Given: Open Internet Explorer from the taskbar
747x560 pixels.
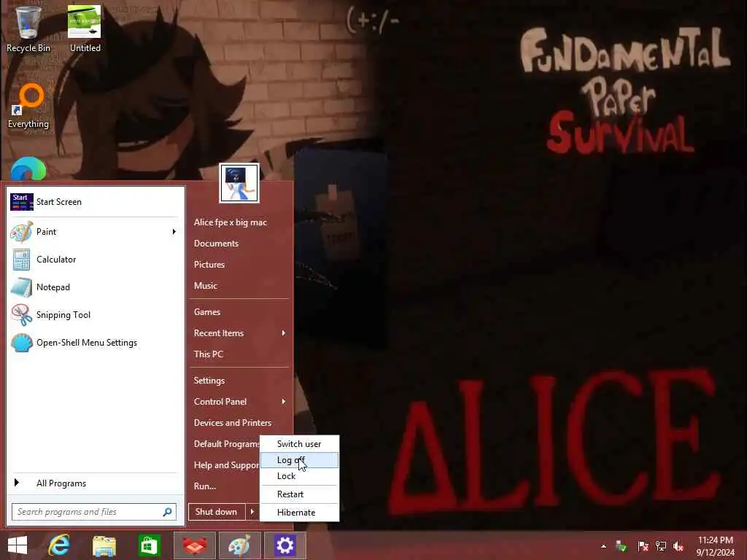Looking at the screenshot, I should tap(59, 545).
